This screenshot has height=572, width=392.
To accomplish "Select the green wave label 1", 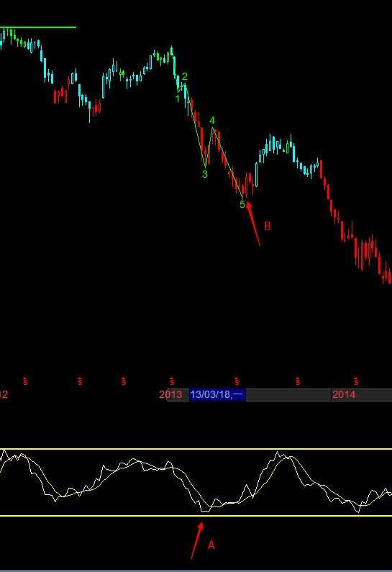I will (x=177, y=99).
